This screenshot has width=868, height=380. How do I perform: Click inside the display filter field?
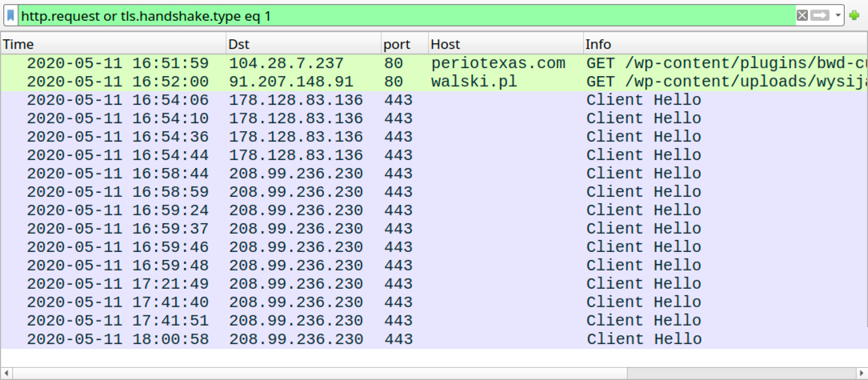pyautogui.click(x=400, y=15)
